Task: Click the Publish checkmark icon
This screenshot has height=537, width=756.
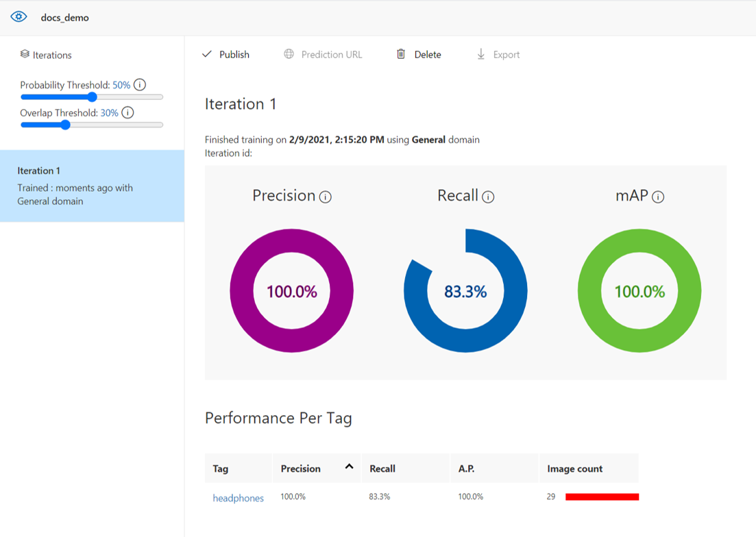Action: 207,54
